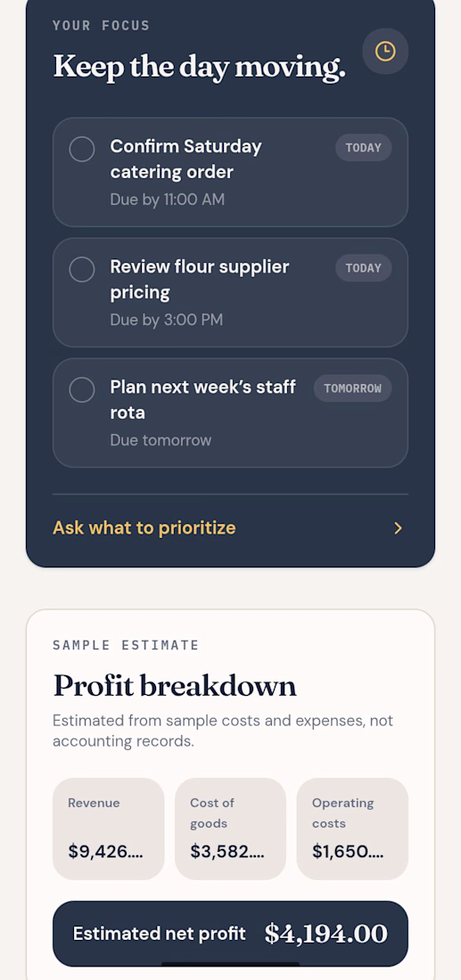461x980 pixels.
Task: Select the TODAY badge on catering order
Action: 364,148
